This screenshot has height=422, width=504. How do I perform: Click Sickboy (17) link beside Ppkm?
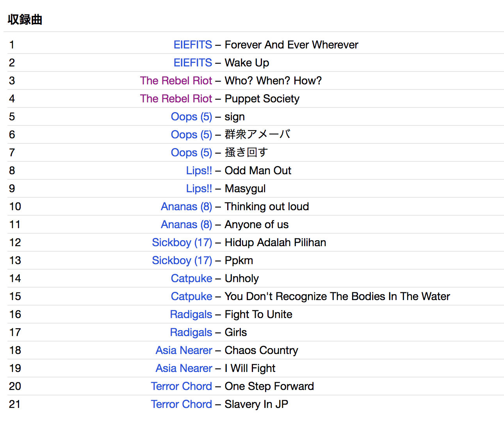coord(182,260)
